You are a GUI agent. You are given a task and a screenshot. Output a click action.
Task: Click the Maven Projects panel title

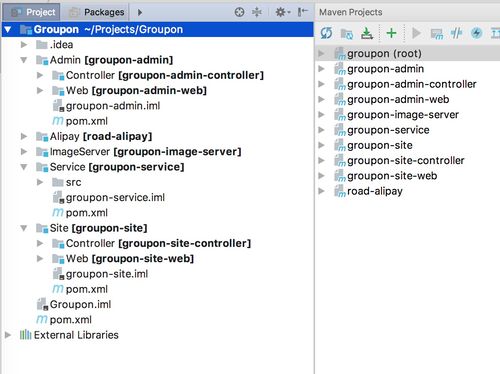point(351,12)
